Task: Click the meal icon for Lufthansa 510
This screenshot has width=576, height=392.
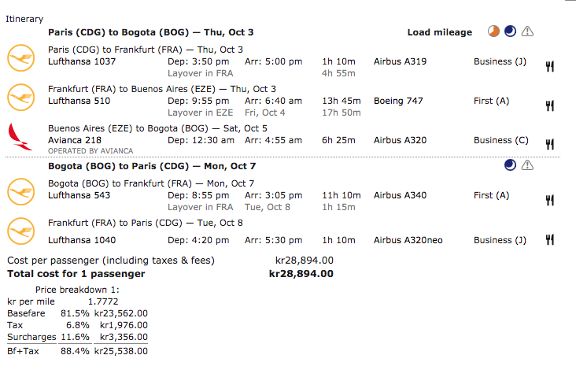Action: 550,105
